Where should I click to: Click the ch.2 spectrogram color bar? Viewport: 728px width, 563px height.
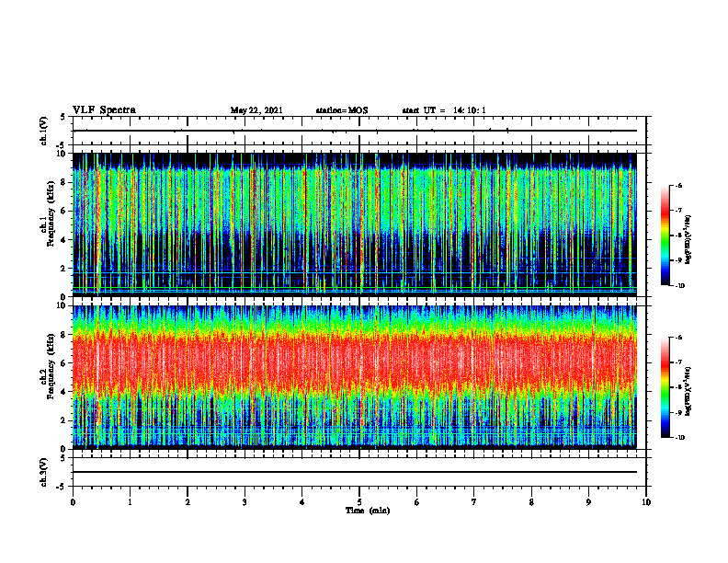(x=665, y=387)
